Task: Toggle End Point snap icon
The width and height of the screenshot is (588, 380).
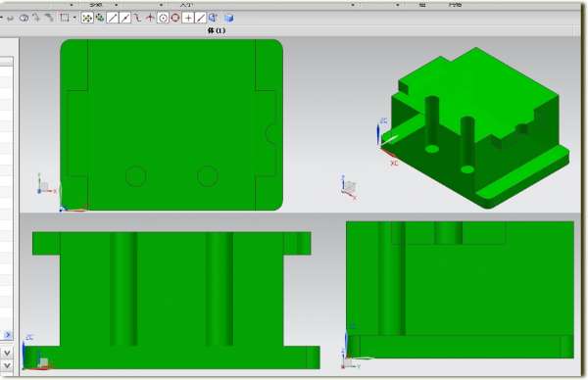Action: pos(113,18)
